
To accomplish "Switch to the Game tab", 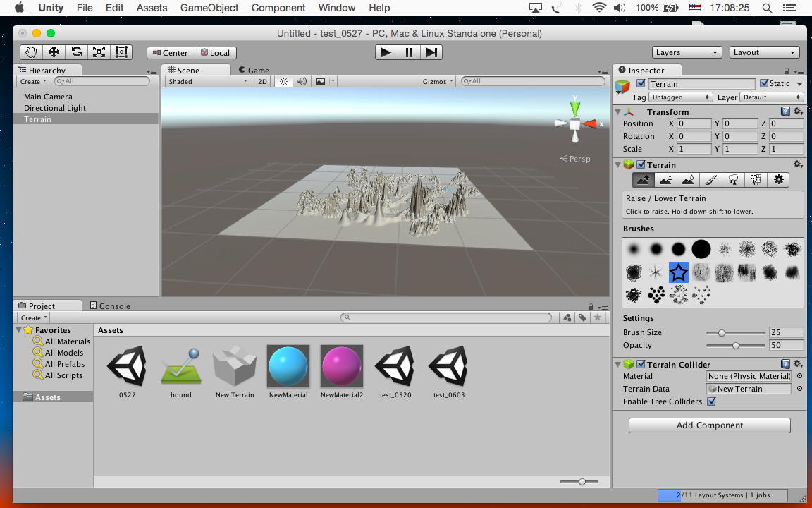I will 254,71.
